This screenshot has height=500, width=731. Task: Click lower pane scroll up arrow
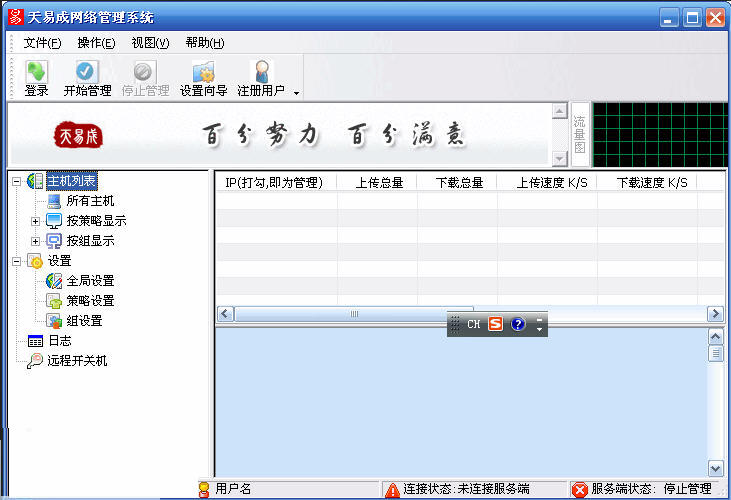pyautogui.click(x=715, y=336)
